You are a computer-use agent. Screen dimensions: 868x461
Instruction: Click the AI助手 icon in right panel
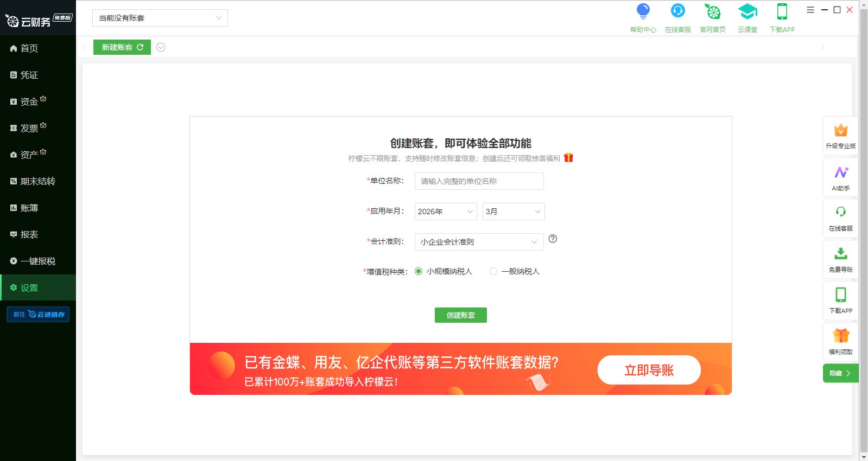pyautogui.click(x=840, y=174)
